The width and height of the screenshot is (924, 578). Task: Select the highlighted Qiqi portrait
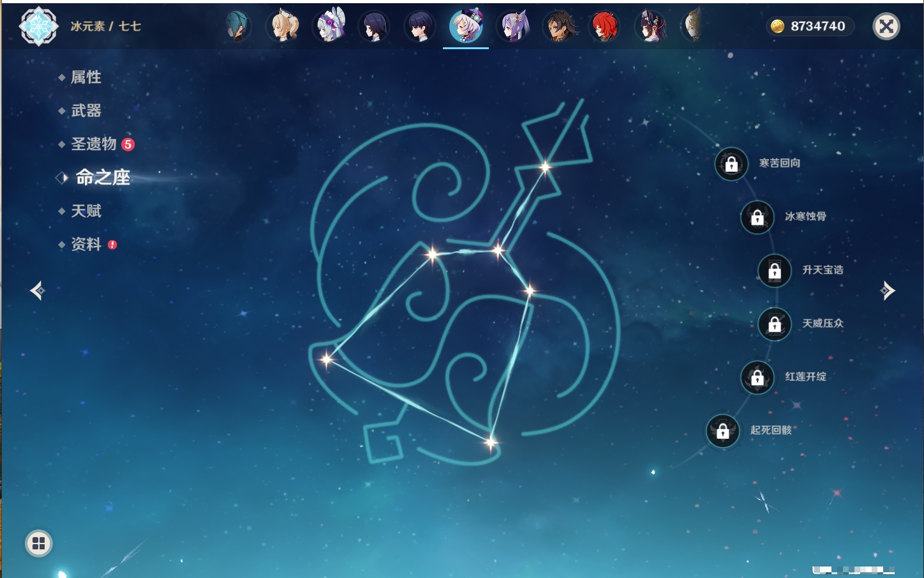[x=466, y=26]
